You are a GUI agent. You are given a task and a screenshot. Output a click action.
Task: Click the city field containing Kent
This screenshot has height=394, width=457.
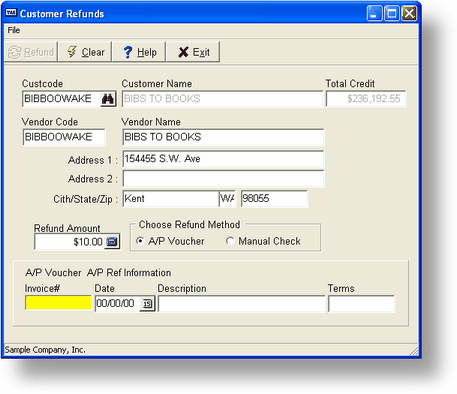click(x=171, y=199)
